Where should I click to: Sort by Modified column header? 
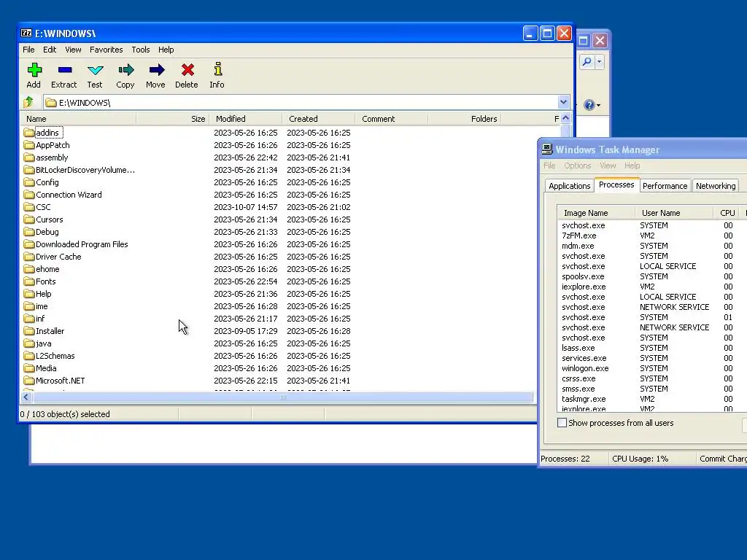(x=246, y=119)
